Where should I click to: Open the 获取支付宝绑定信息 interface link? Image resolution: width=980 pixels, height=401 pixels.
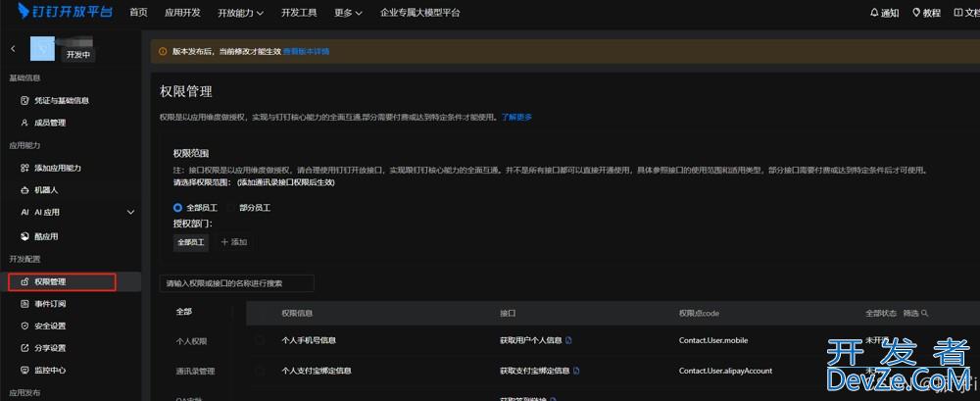point(534,371)
